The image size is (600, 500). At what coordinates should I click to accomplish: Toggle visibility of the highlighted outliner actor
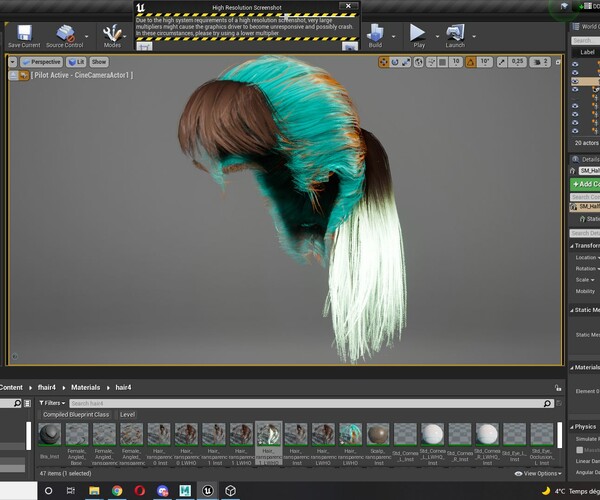tap(575, 81)
